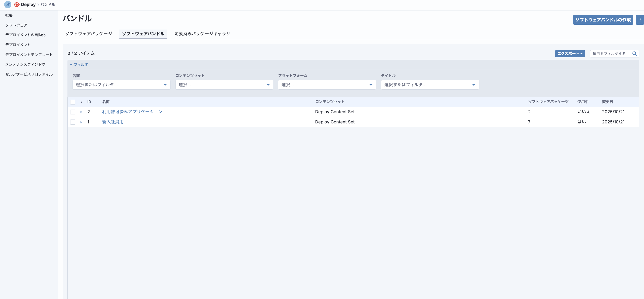Open the 名前 filter dropdown

pos(121,85)
